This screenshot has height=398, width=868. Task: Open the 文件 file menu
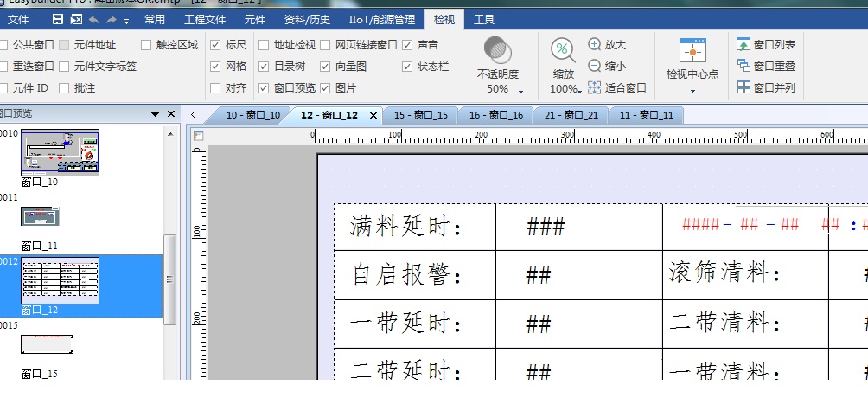(18, 19)
